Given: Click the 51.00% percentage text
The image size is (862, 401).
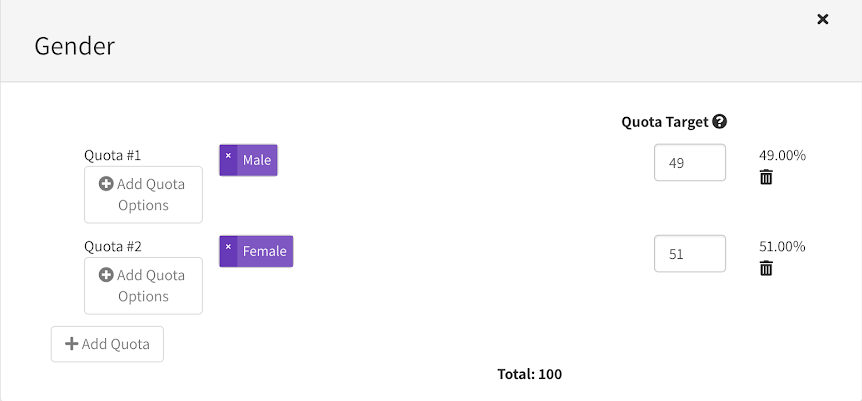Looking at the screenshot, I should pos(782,246).
